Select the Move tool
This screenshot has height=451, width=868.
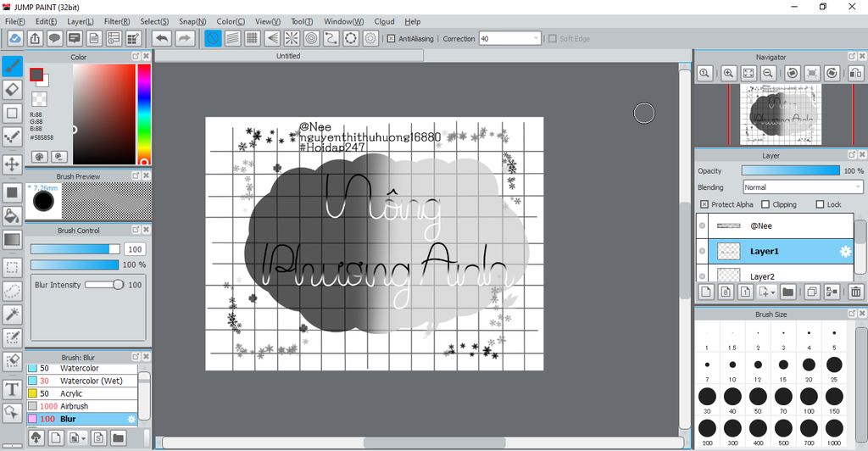(x=12, y=164)
